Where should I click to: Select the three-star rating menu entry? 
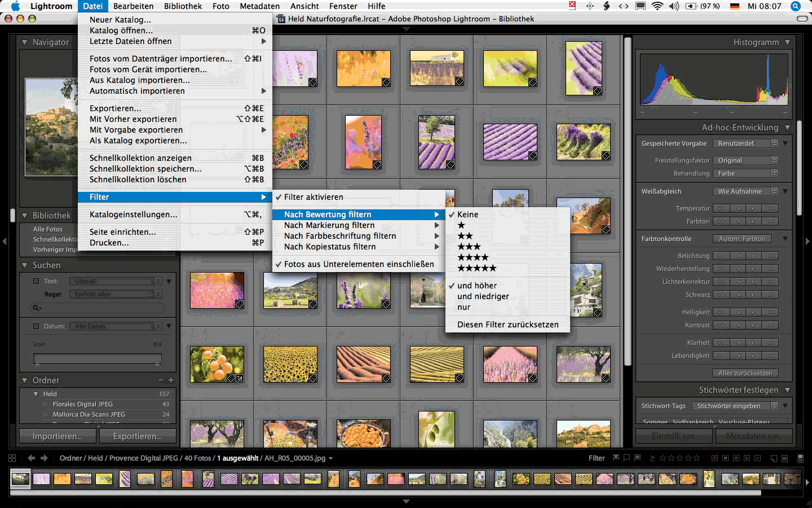point(507,247)
